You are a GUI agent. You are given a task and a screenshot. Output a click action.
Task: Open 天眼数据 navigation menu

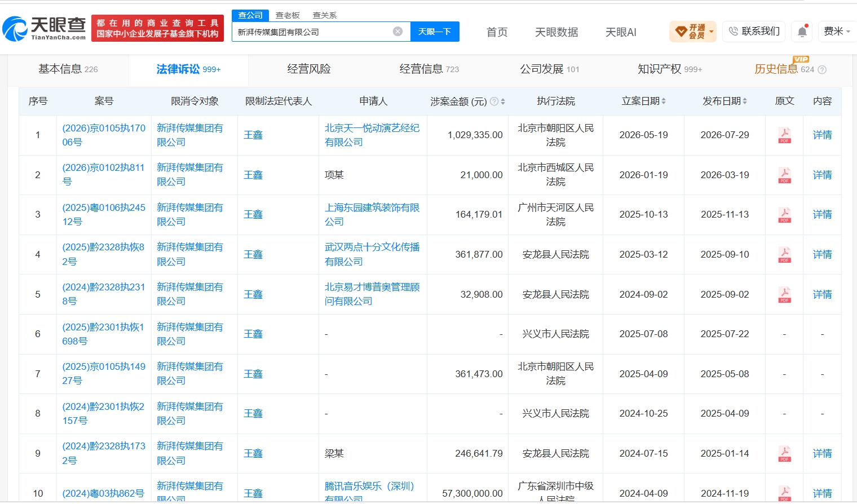point(556,32)
